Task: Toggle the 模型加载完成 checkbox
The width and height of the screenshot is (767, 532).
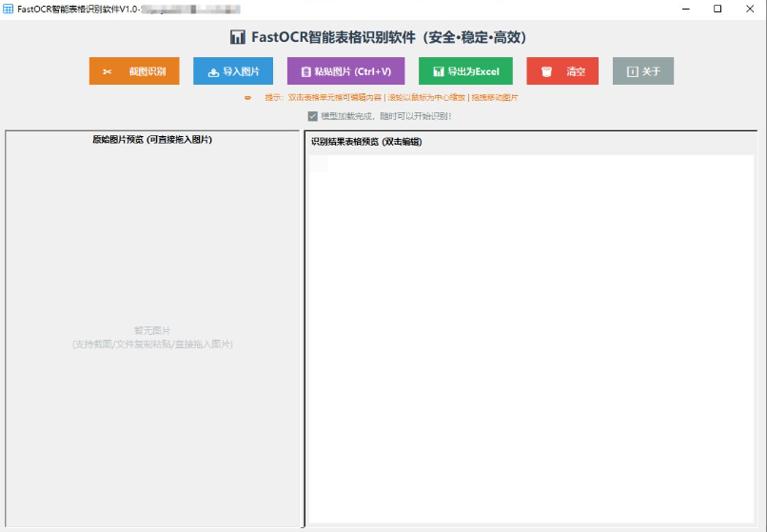Action: pos(312,116)
